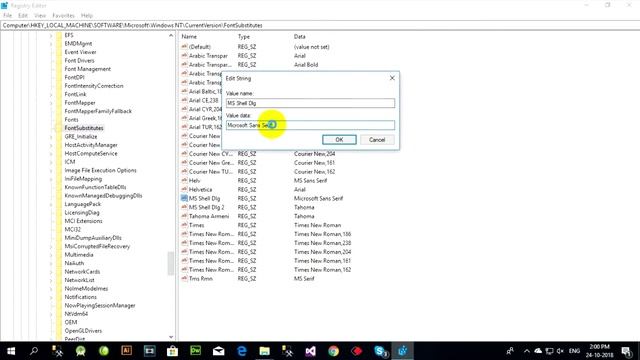The width and height of the screenshot is (640, 360).
Task: Select the LanguagePack key
Action: coord(82,204)
